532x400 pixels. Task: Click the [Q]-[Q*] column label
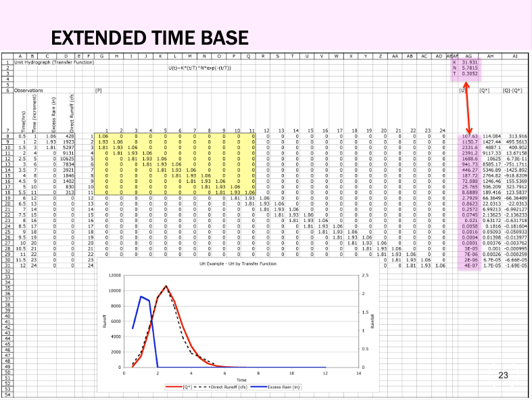click(x=512, y=91)
